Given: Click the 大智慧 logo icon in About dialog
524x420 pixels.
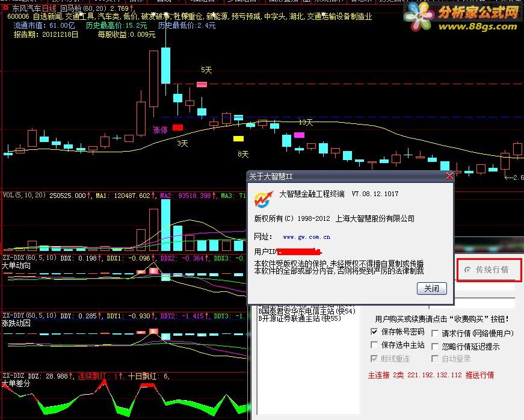Looking at the screenshot, I should 264,199.
